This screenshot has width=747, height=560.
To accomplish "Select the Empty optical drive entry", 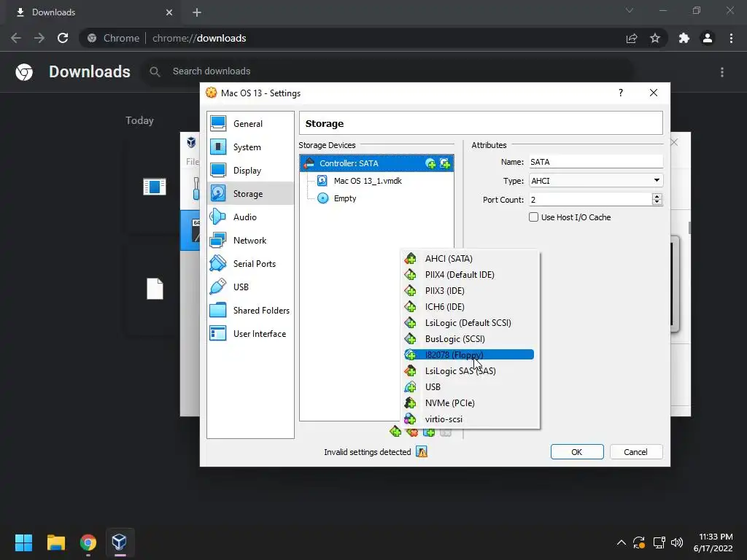I will (337, 198).
